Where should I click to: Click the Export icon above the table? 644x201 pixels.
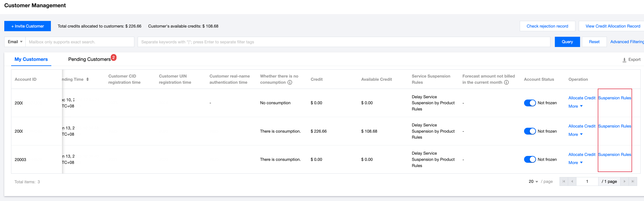625,60
